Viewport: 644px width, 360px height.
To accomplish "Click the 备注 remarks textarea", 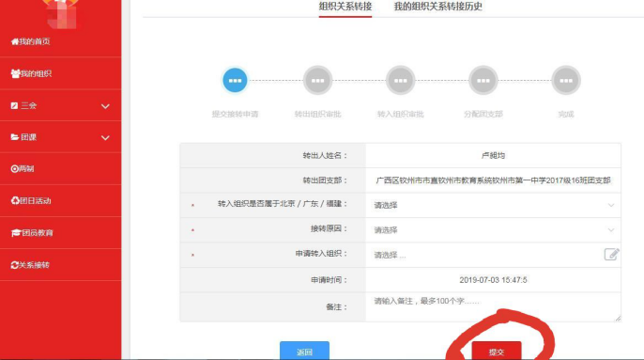I will tap(493, 307).
